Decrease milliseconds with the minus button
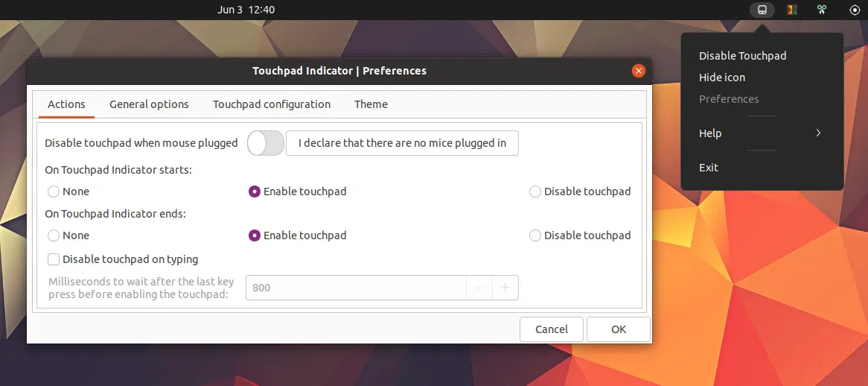868x386 pixels. (479, 288)
